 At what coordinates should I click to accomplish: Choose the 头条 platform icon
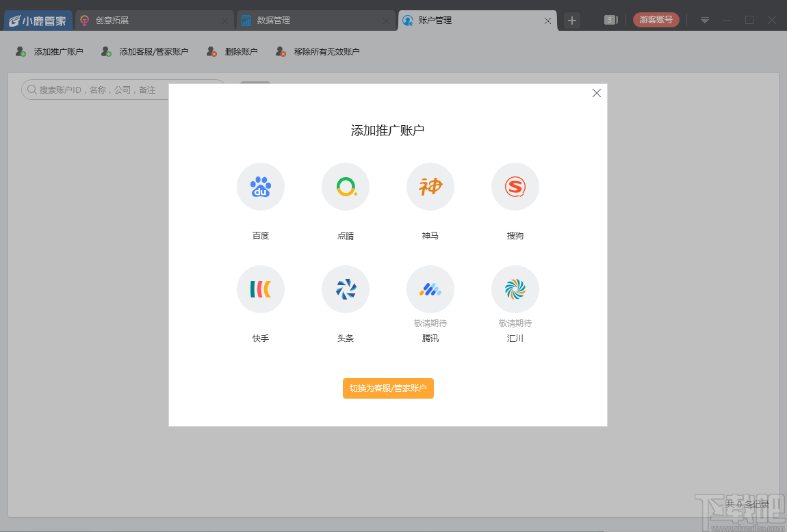345,289
